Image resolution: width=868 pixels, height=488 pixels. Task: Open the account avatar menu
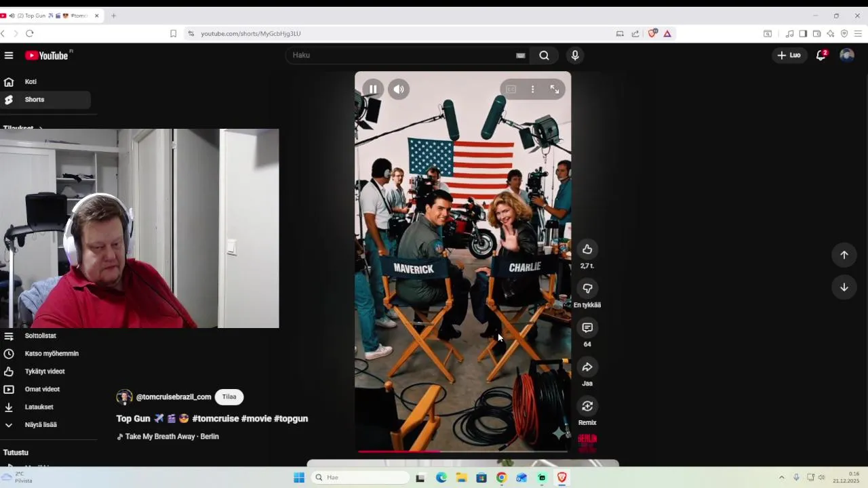847,56
